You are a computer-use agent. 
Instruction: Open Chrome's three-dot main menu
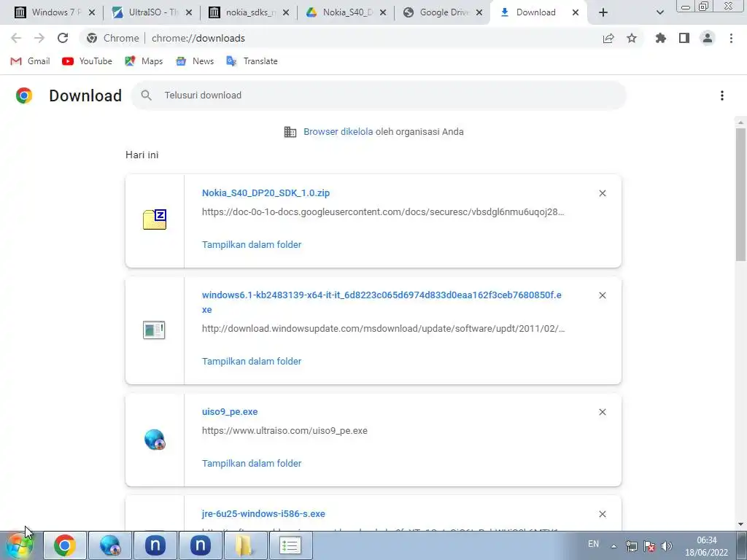pyautogui.click(x=731, y=38)
